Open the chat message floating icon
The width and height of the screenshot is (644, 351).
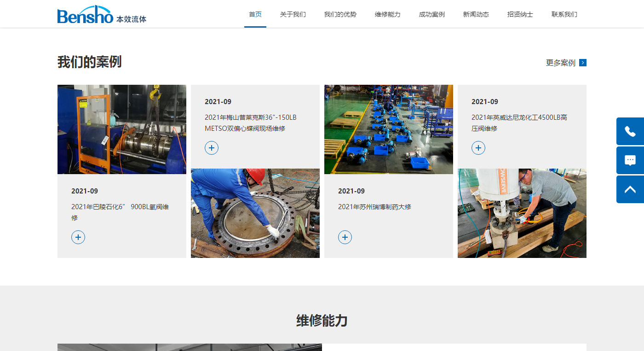pyautogui.click(x=630, y=160)
